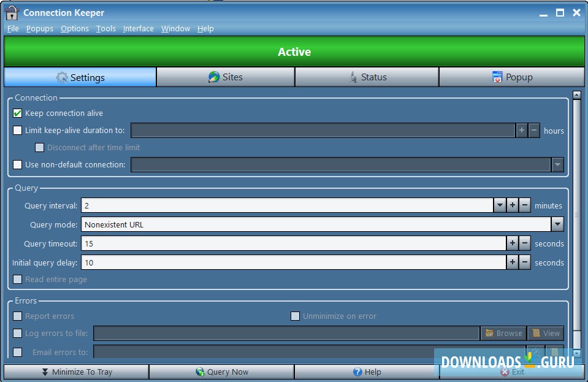Open the Tools menu
Viewport: 588px width, 382px height.
[x=105, y=28]
